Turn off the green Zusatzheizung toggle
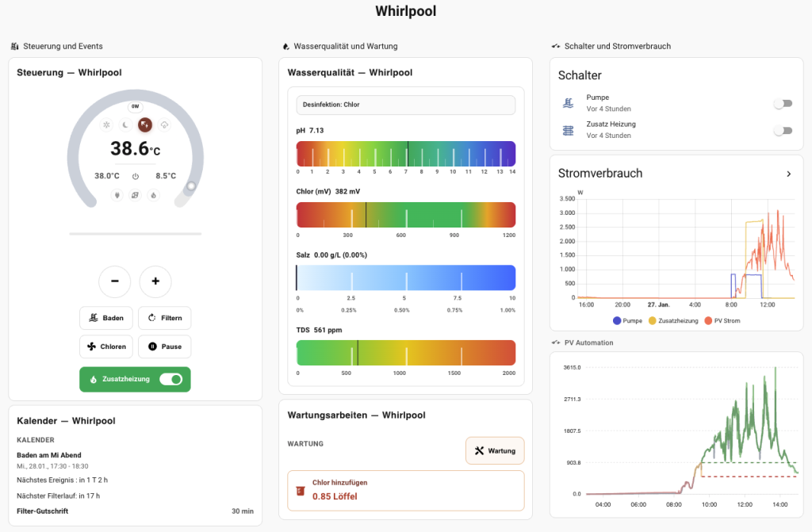 click(x=170, y=379)
